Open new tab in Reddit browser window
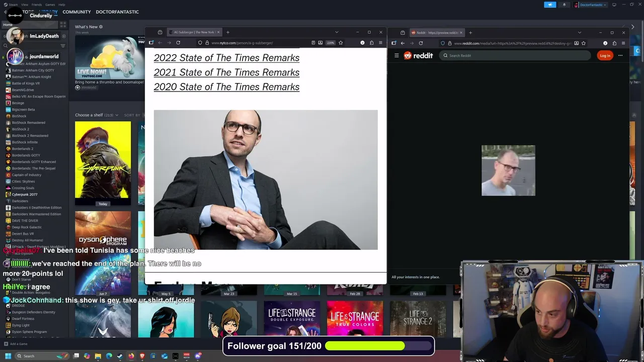Screen dimensions: 644x362 470,33
